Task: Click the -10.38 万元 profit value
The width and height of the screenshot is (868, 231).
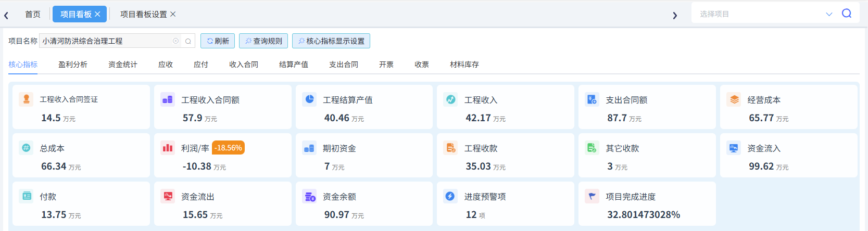Action: coord(205,166)
